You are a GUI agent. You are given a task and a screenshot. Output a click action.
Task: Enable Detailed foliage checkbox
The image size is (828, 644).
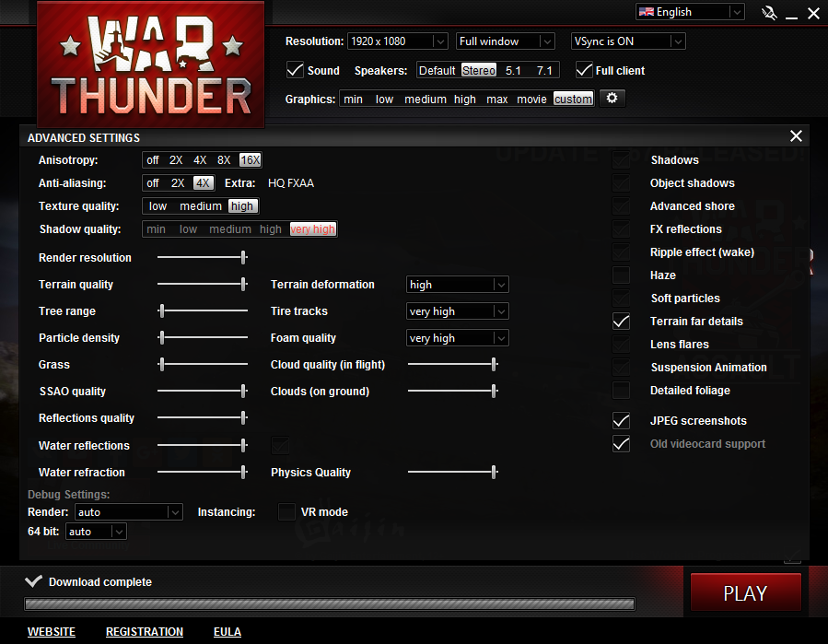click(621, 391)
